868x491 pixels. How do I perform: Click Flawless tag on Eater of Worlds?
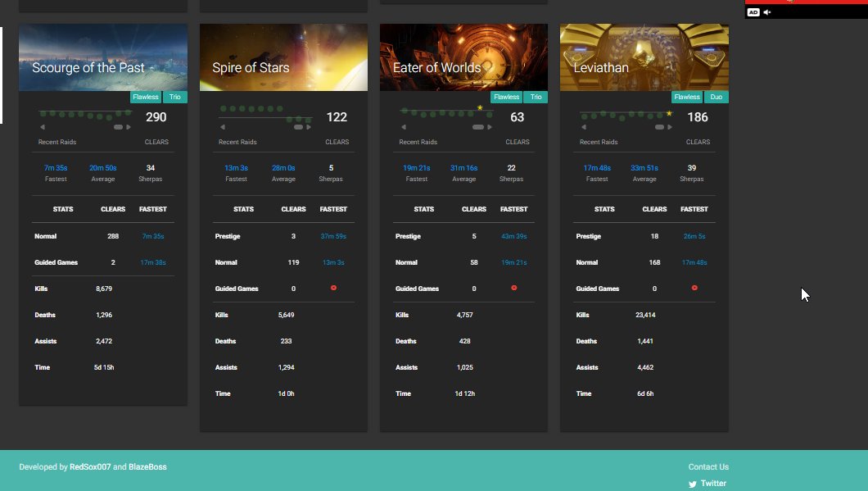pyautogui.click(x=507, y=97)
